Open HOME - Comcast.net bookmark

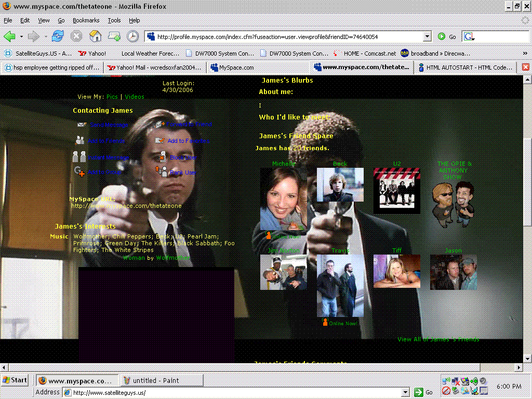365,54
